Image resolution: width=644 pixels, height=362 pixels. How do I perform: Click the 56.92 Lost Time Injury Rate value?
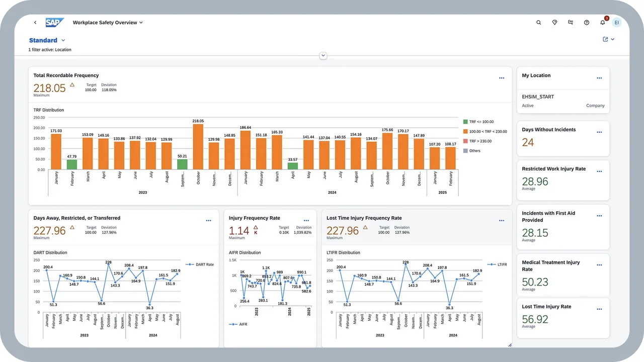pos(535,319)
